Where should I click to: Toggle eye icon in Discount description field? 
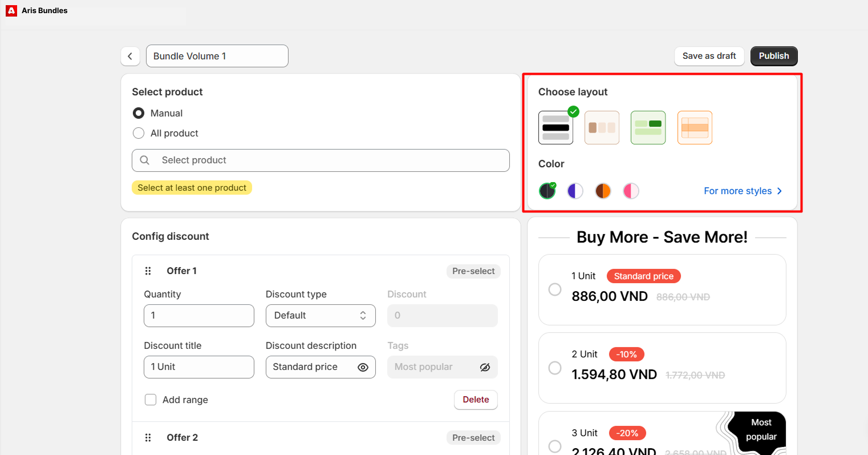[x=363, y=367]
